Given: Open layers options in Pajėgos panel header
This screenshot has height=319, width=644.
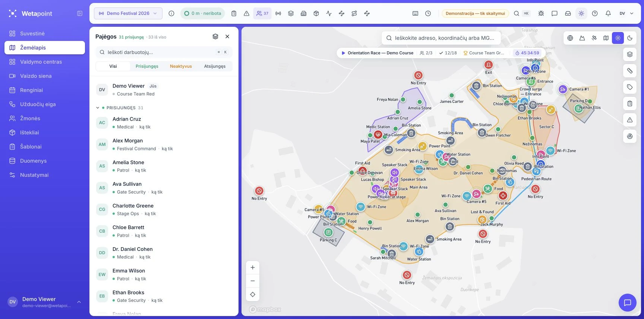Looking at the screenshot, I should (215, 36).
